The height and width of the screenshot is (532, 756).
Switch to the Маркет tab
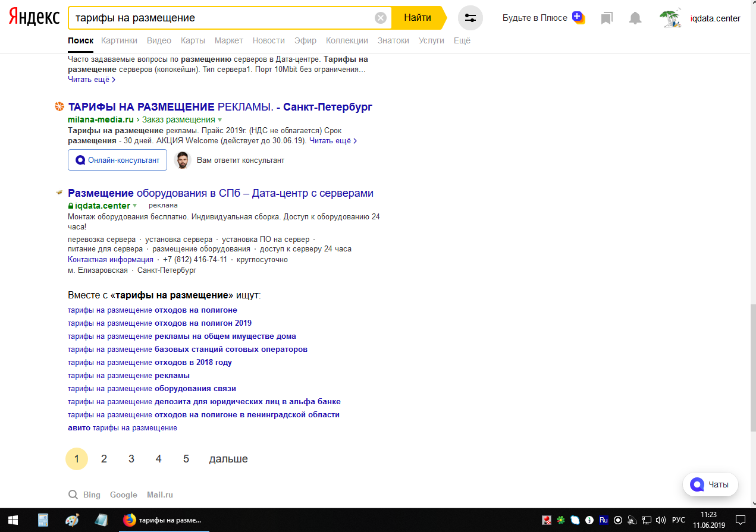coord(229,40)
